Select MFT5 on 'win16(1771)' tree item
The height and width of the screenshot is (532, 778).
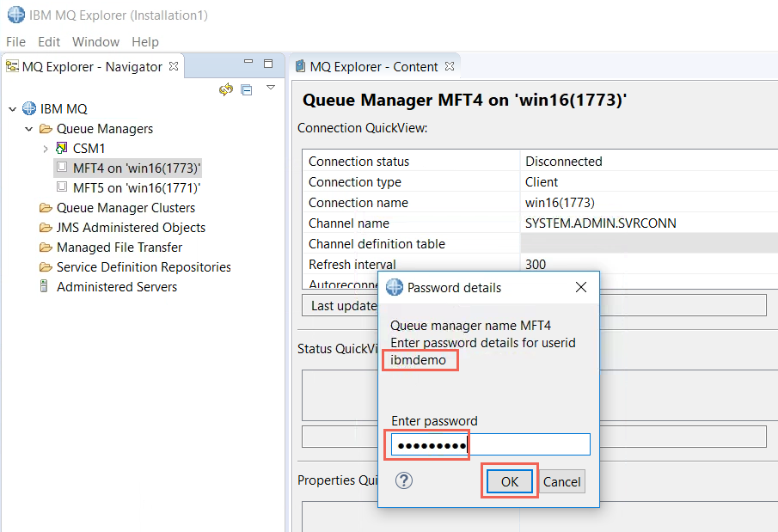(137, 188)
